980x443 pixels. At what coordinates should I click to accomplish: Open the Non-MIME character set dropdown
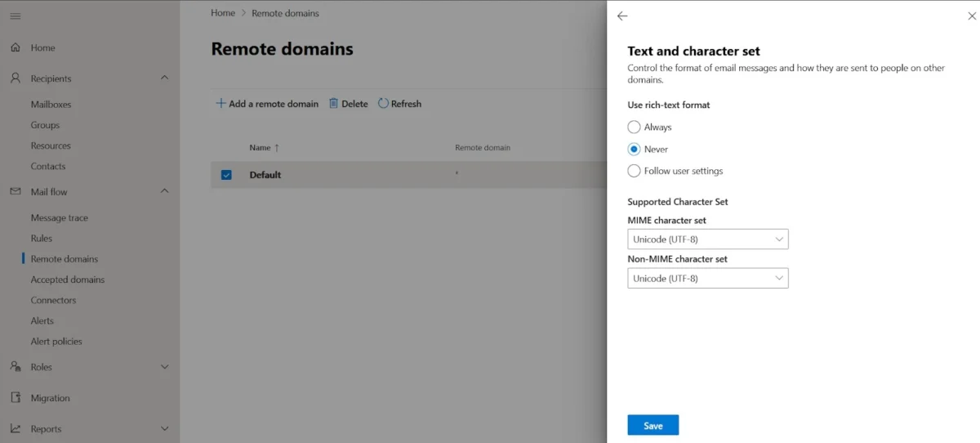coord(707,278)
